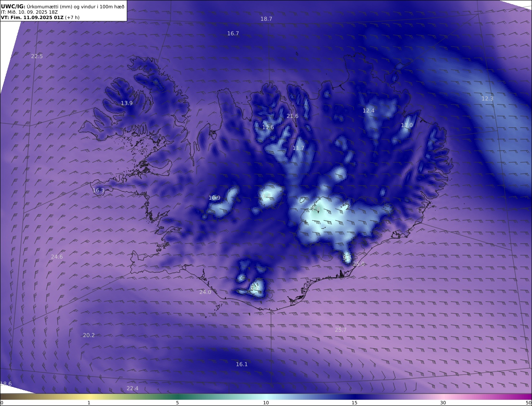
Task: Click the colorbar tick label 15
Action: [x=355, y=403]
